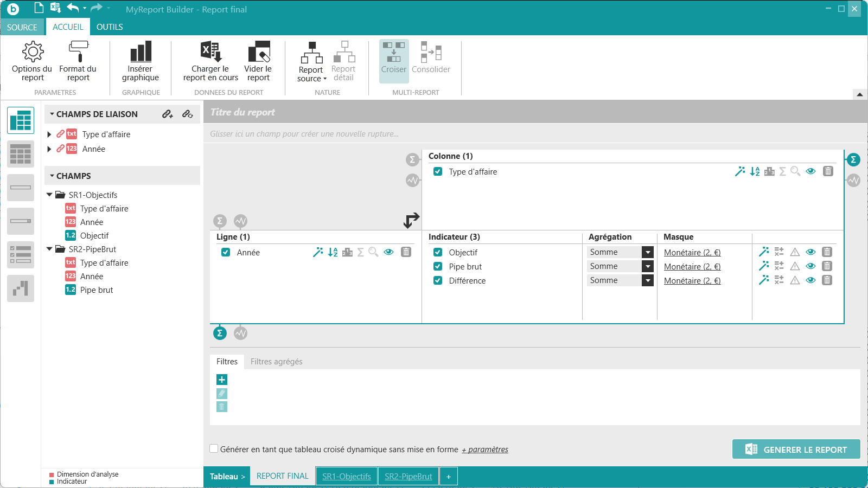868x488 pixels.
Task: Switch to Filtres agrégés tab
Action: pyautogui.click(x=276, y=362)
